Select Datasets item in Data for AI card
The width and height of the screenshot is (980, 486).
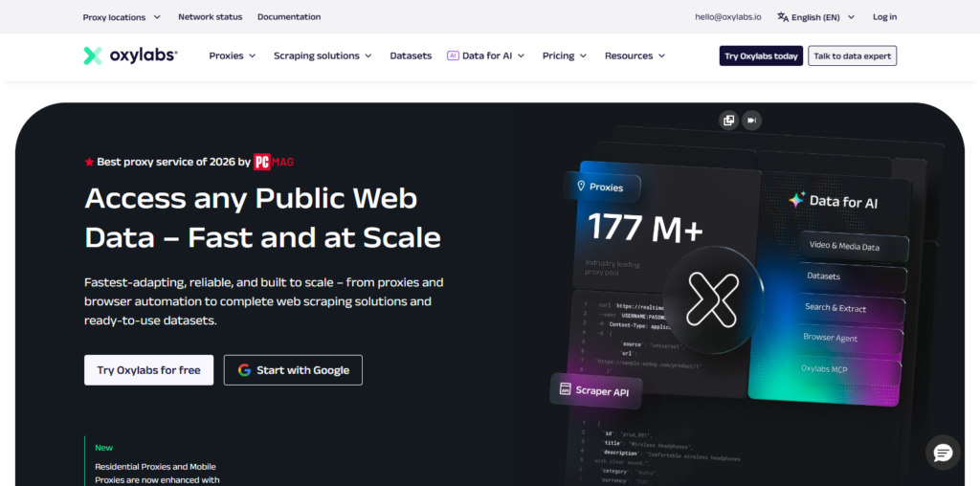point(853,276)
